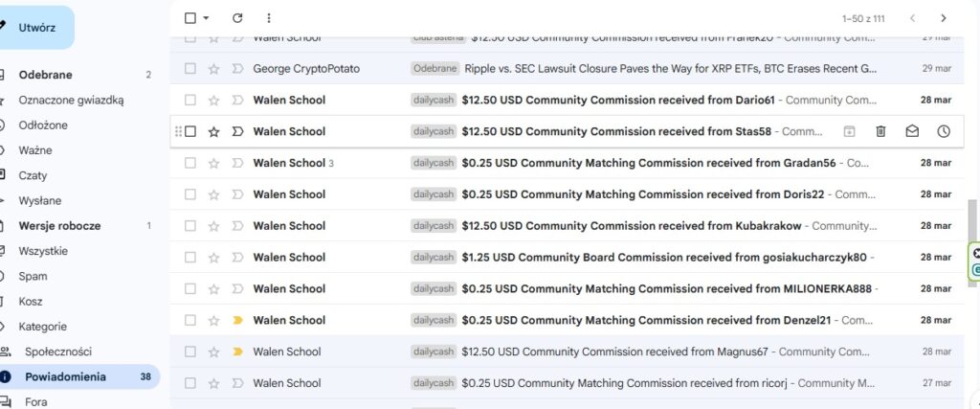Click the vertical scrollbar of the message list
The height and width of the screenshot is (409, 980).
[970, 220]
